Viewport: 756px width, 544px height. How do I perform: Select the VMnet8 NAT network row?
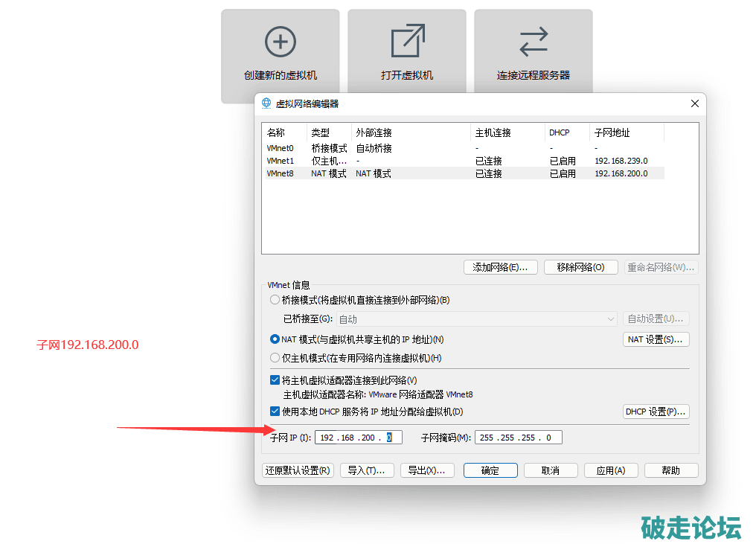(281, 173)
